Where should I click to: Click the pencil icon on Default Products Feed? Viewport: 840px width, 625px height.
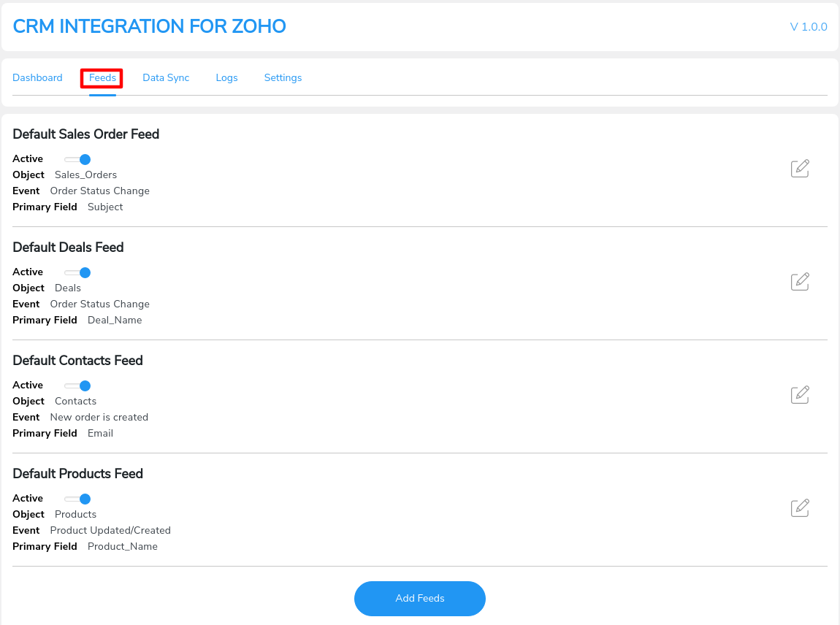[800, 507]
